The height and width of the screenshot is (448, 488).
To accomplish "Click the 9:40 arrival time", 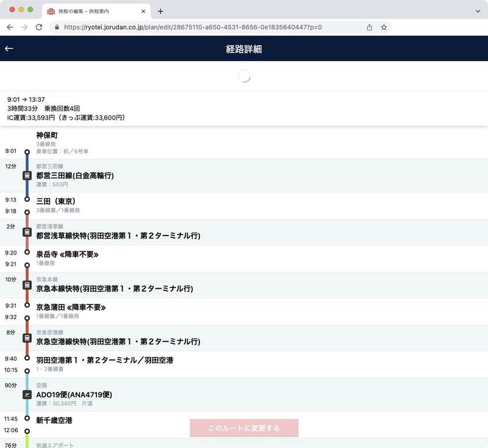I will click(10, 359).
